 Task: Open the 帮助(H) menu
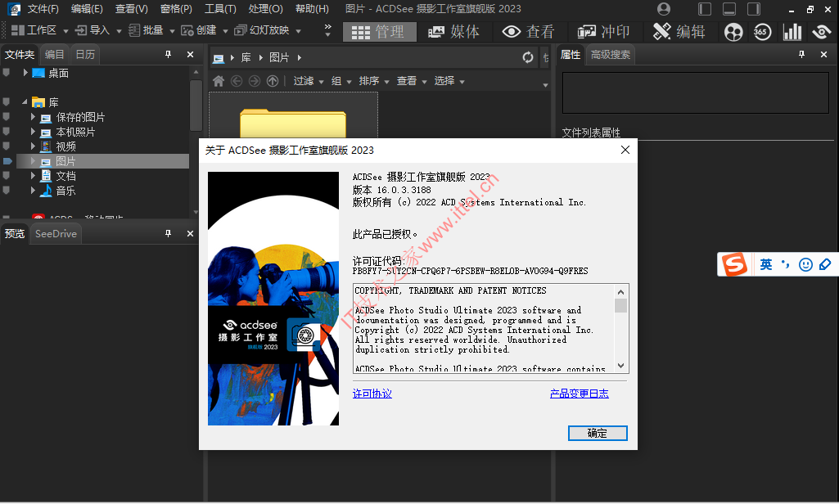pyautogui.click(x=312, y=9)
